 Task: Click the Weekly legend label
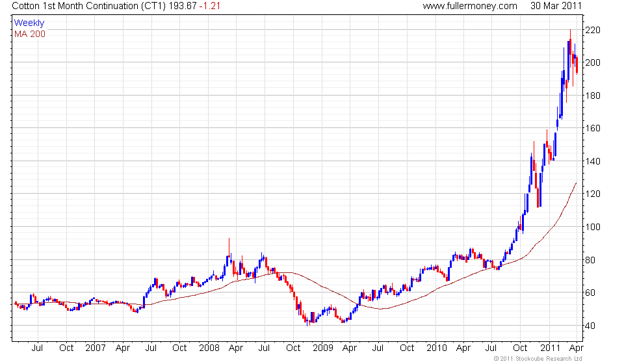[29, 23]
